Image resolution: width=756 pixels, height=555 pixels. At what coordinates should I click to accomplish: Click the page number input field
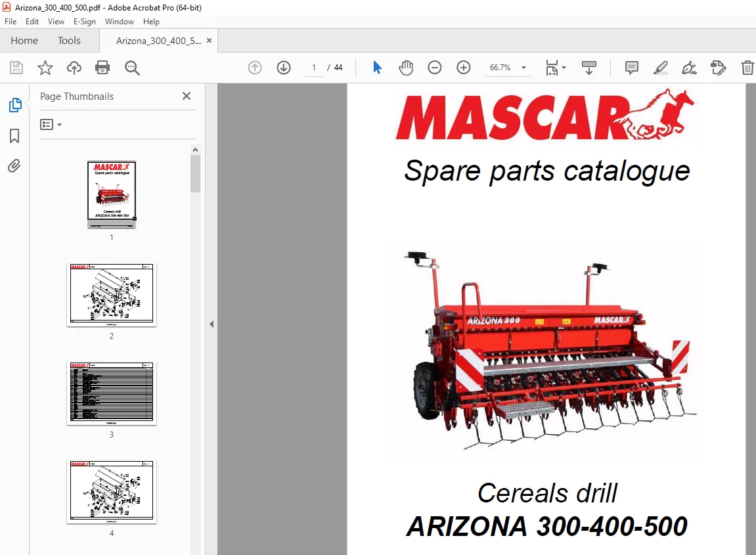(314, 68)
